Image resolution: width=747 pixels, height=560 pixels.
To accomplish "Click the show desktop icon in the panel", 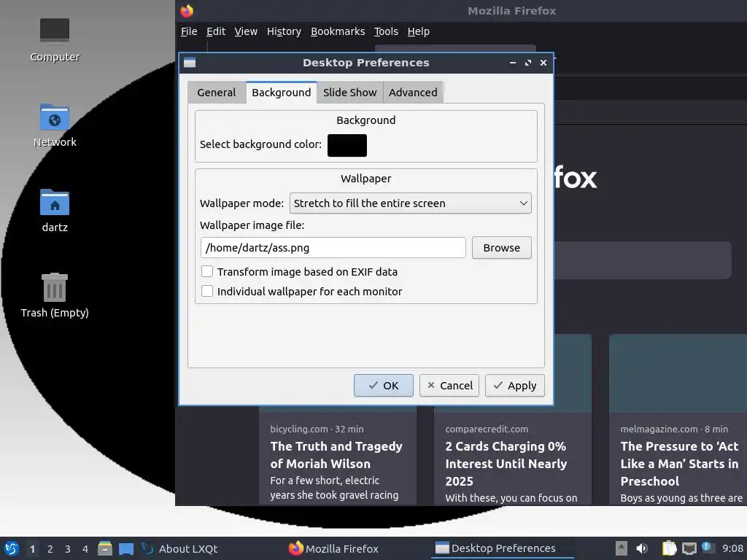I will [126, 548].
